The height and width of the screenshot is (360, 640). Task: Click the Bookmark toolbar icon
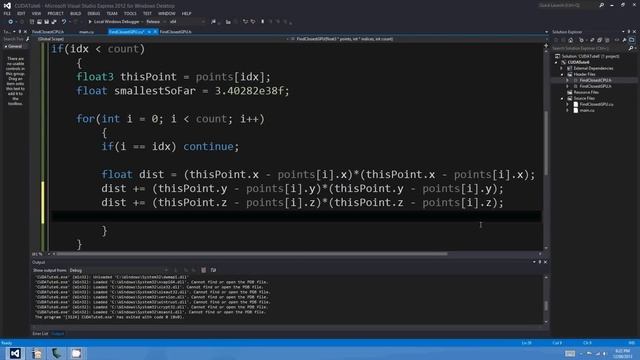pyautogui.click(x=262, y=22)
